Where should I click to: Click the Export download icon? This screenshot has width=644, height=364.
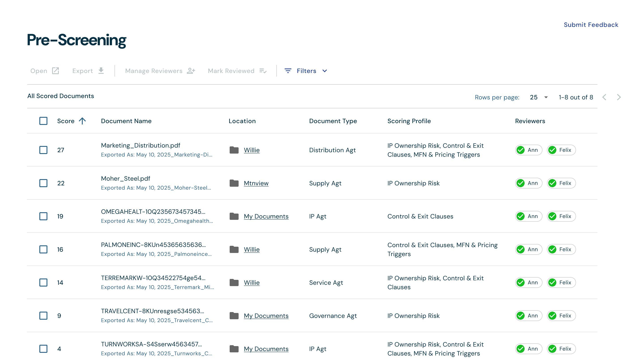[101, 71]
